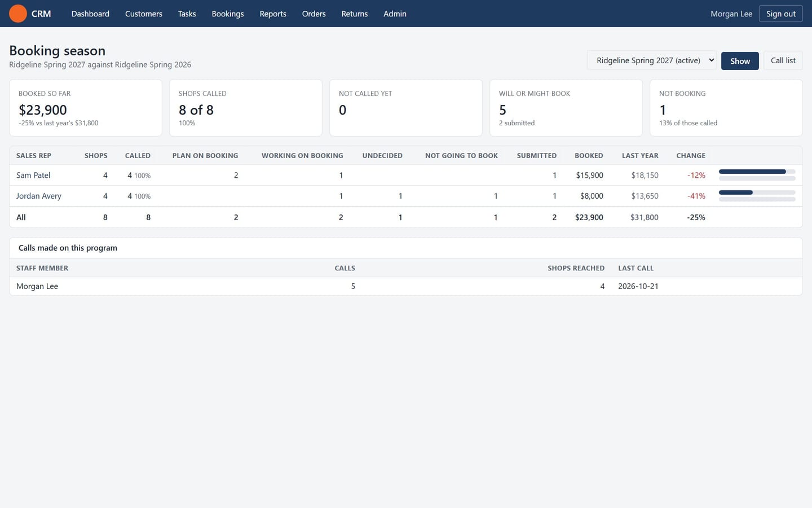Image resolution: width=812 pixels, height=508 pixels.
Task: Click the Change column header
Action: (x=691, y=155)
